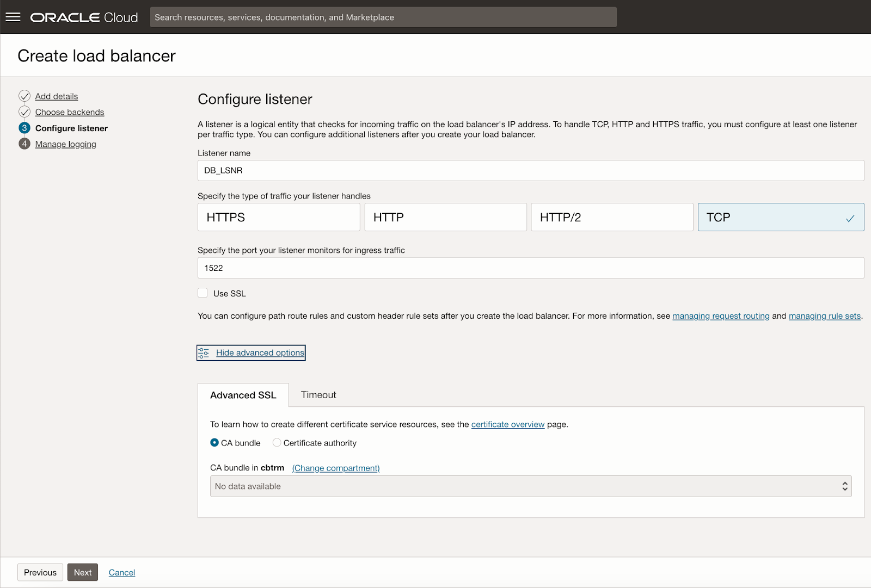871x588 pixels.
Task: Enable the Use SSL checkbox
Action: 203,293
